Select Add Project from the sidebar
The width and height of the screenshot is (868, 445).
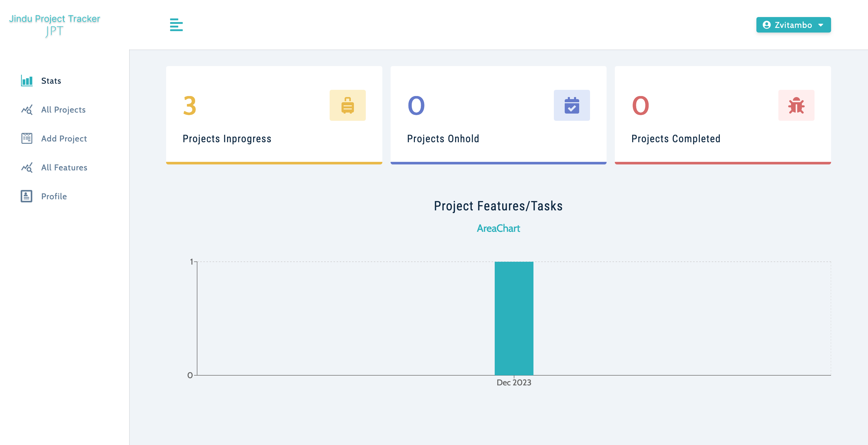[64, 138]
